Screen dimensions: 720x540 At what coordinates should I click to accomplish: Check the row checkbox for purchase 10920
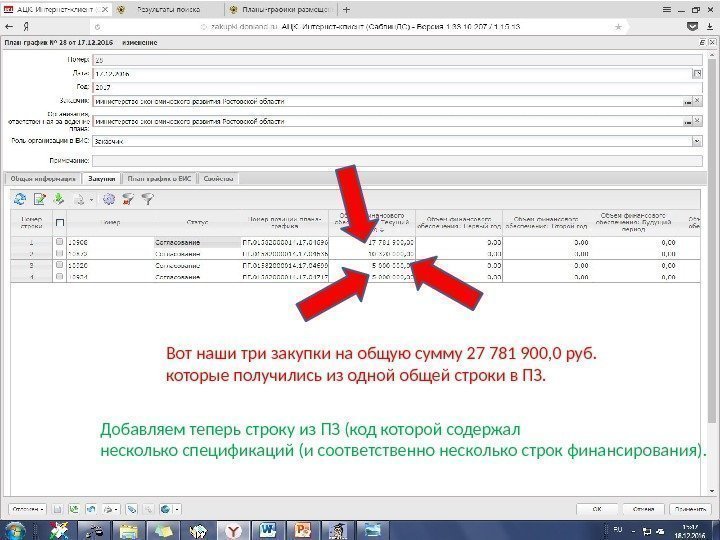[x=59, y=265]
